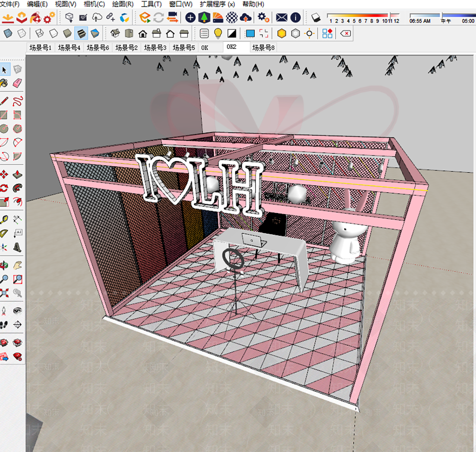This screenshot has height=452, width=476.
Task: Activate the Line pencil tool
Action: point(4,101)
